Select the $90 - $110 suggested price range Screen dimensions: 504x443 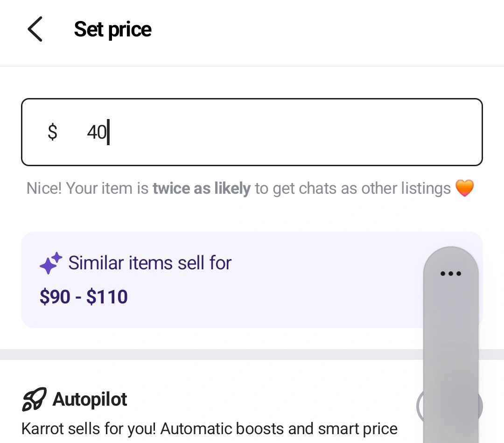84,297
